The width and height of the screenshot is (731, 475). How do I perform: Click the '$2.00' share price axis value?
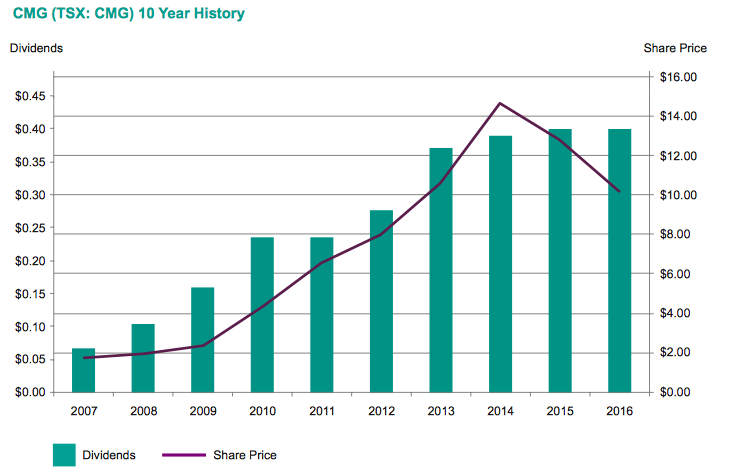tap(675, 352)
